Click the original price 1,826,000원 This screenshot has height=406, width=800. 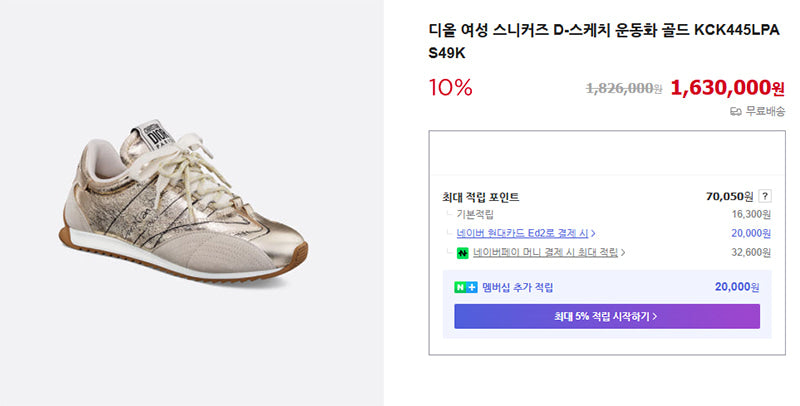pyautogui.click(x=623, y=88)
